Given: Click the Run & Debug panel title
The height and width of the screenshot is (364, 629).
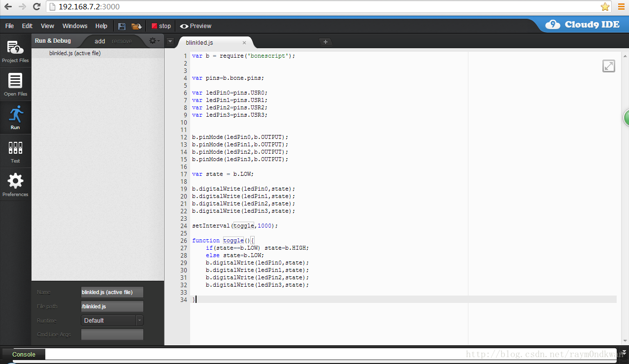Looking at the screenshot, I should [53, 41].
